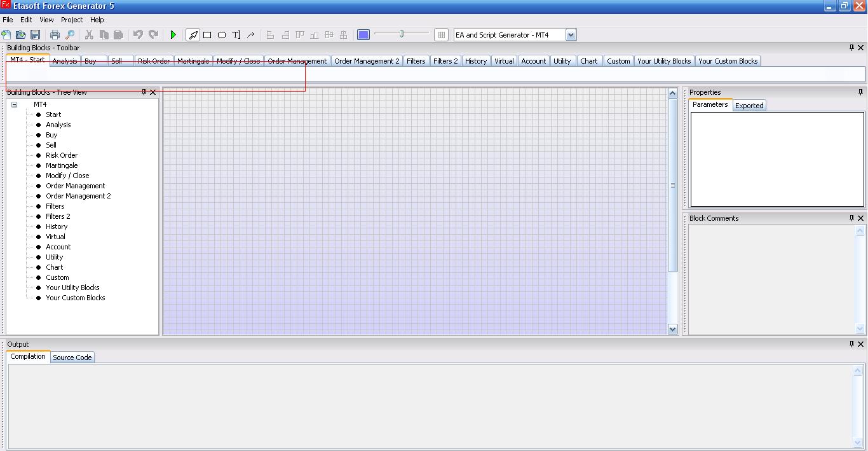This screenshot has width=868, height=451.
Task: Pin the Building Blocks Tree View panel
Action: [x=144, y=92]
